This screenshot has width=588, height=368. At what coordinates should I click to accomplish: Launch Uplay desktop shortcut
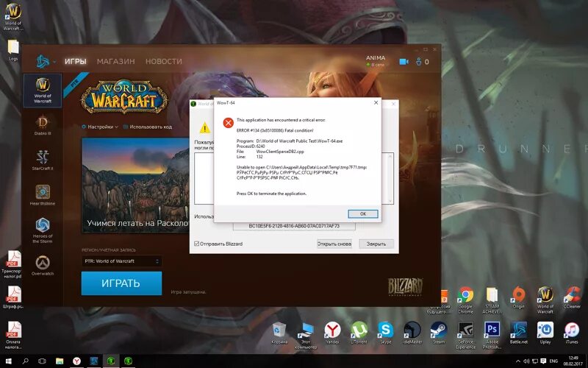point(545,333)
